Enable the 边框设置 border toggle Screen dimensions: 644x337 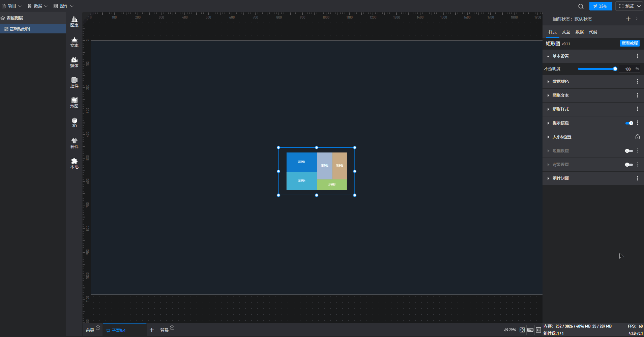pos(629,151)
